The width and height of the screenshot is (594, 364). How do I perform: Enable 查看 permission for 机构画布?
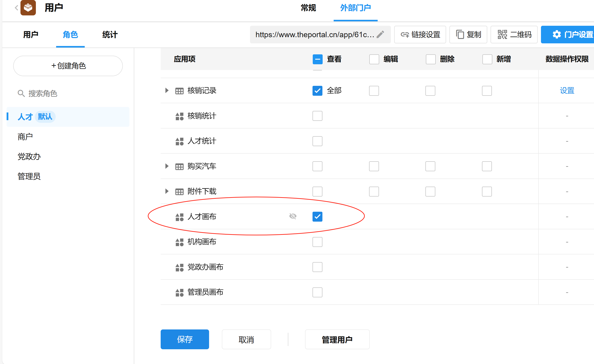pyautogui.click(x=317, y=242)
